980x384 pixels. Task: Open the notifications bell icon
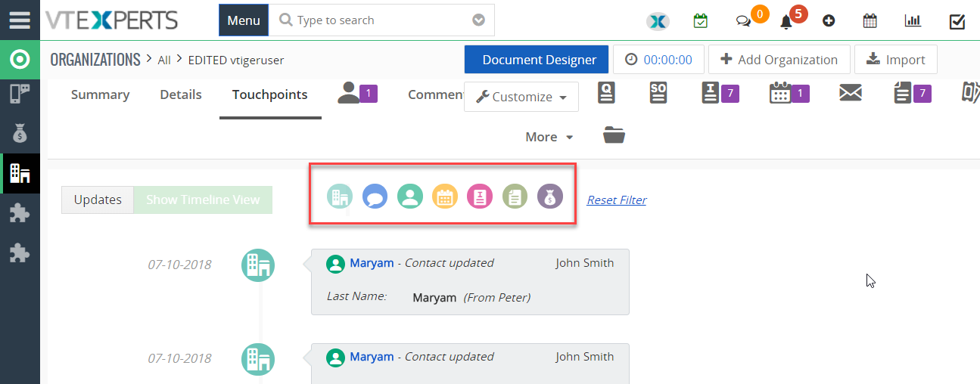[786, 22]
